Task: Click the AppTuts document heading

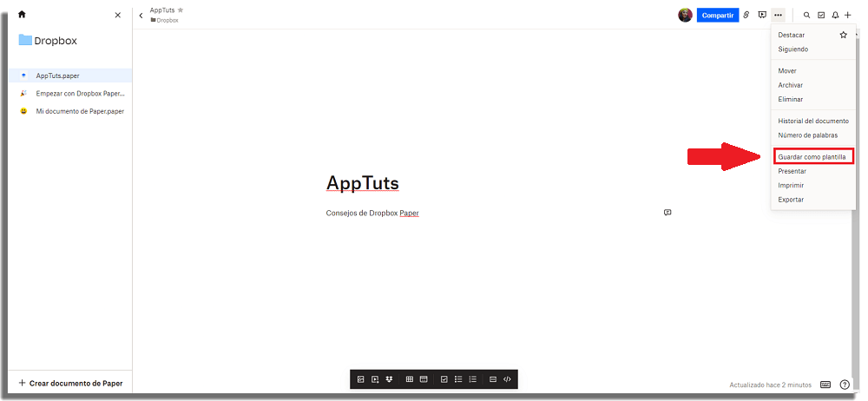Action: (x=362, y=183)
